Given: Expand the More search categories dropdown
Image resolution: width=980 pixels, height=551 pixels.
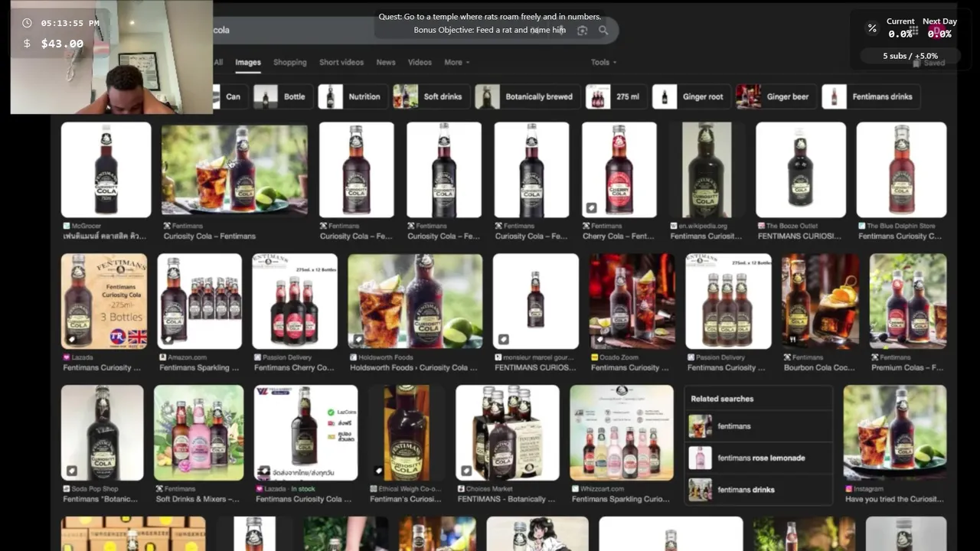Looking at the screenshot, I should point(456,62).
